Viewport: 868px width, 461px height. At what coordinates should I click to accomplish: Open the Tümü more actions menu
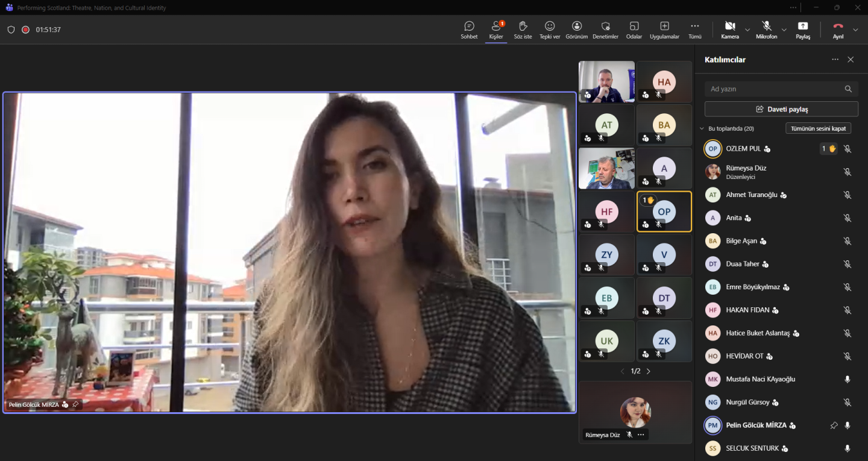[694, 30]
